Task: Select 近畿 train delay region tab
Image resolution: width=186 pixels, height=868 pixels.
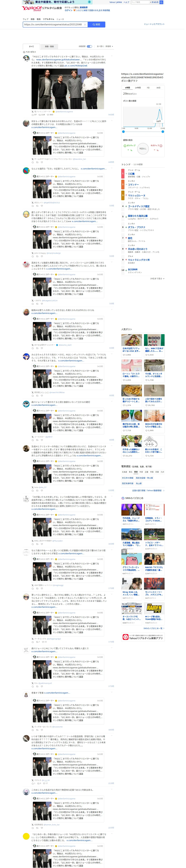Action: [146, 472]
